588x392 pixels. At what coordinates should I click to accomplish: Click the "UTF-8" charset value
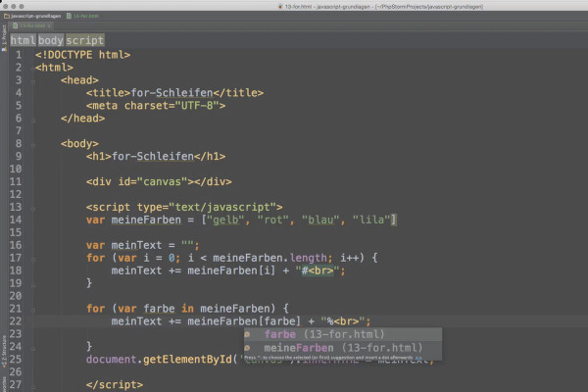pos(197,106)
